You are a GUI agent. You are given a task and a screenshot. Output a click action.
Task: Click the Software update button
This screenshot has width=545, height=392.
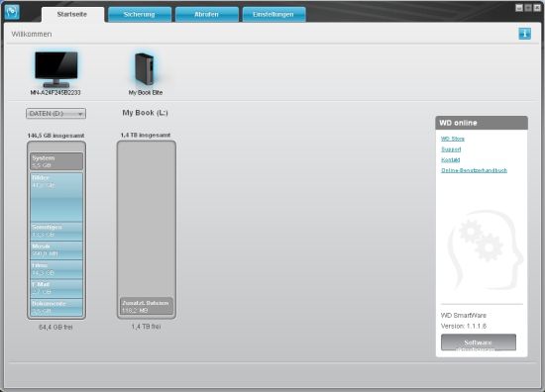pos(479,343)
